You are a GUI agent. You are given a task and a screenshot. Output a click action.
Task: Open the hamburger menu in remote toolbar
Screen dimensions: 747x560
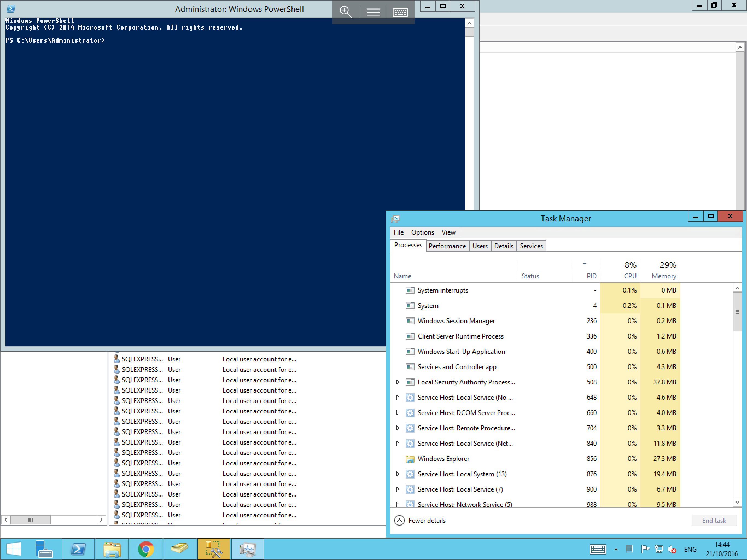click(373, 12)
